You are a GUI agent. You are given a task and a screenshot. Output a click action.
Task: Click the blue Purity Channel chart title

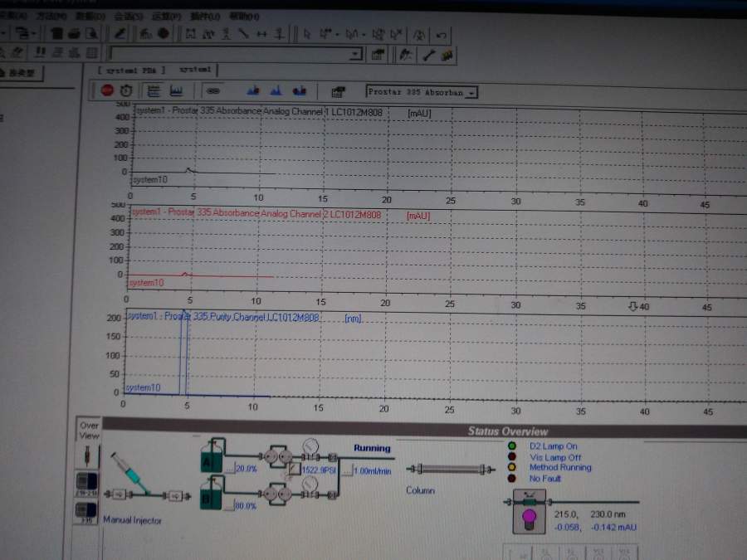coord(223,317)
